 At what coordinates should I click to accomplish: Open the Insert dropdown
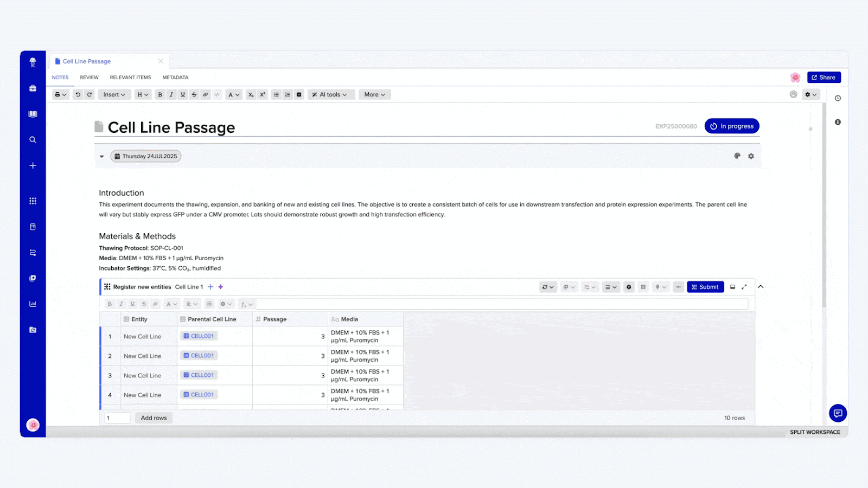114,94
